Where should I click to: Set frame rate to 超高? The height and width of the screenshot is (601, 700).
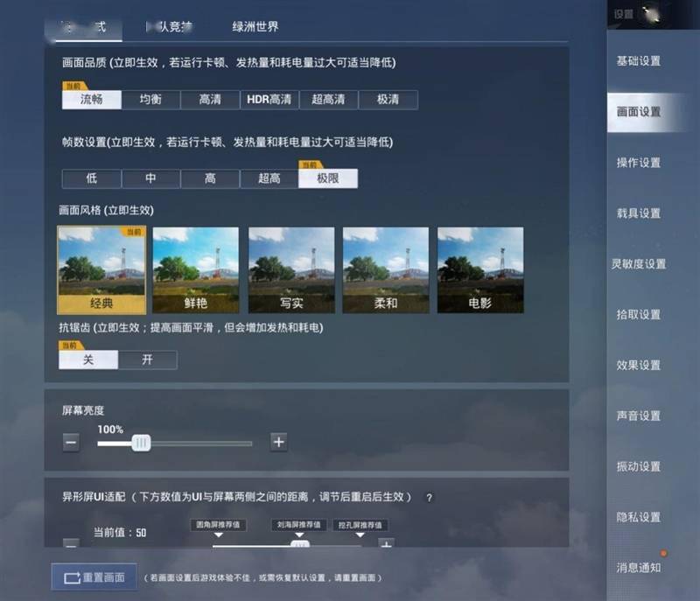point(269,178)
